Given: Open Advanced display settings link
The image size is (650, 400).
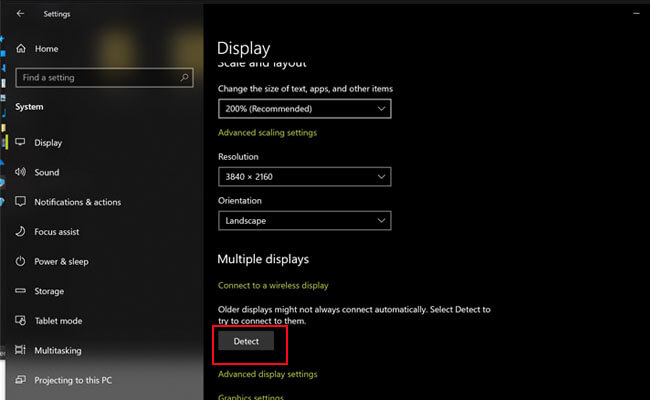Looking at the screenshot, I should [x=267, y=374].
